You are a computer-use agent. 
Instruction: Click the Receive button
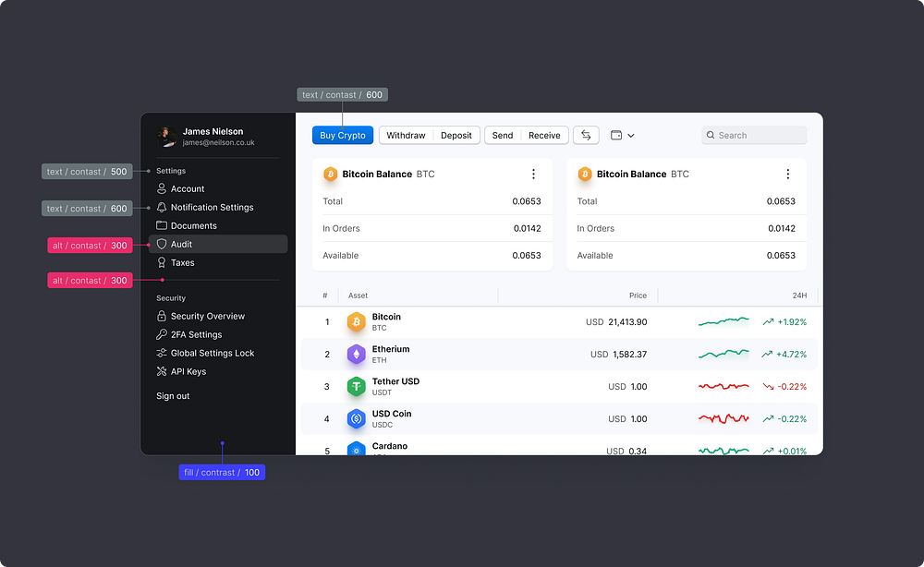(x=544, y=135)
